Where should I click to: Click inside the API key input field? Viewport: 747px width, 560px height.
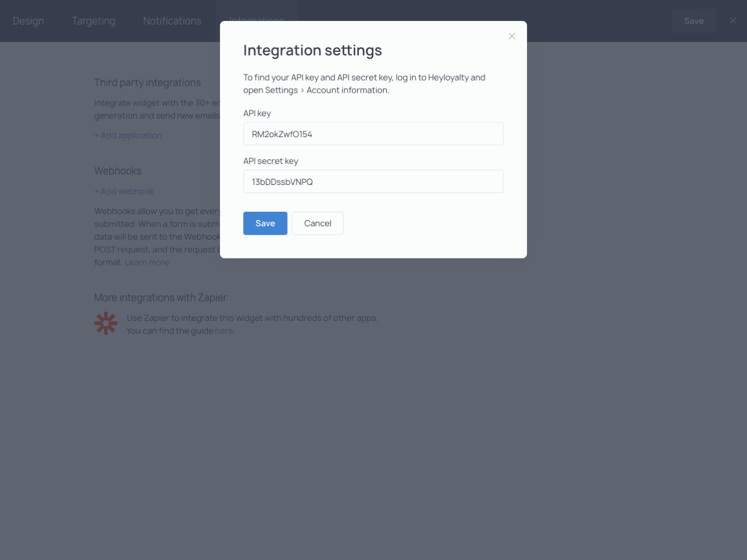[373, 134]
